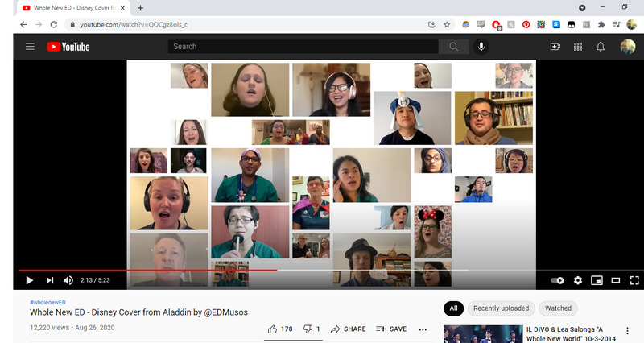Select the Watched filter chip

tap(558, 308)
